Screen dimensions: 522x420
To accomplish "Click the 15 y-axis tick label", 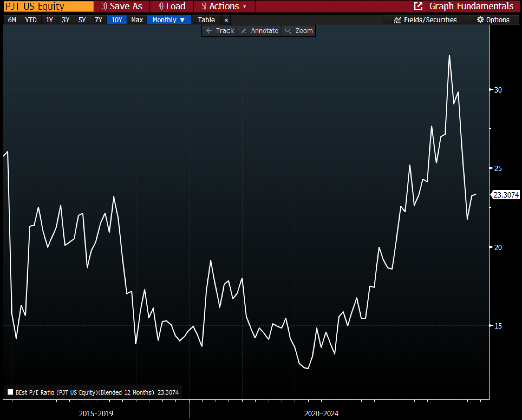I will pos(498,326).
